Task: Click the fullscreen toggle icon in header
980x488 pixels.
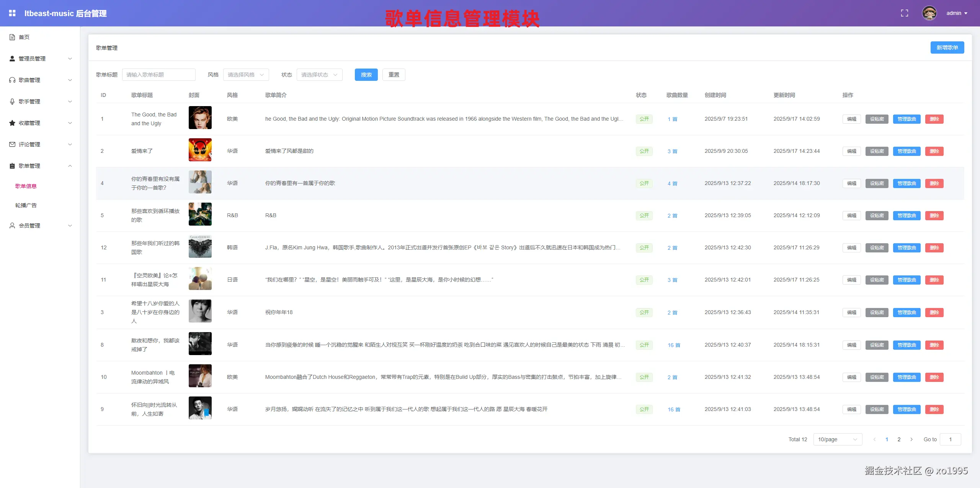Action: pos(904,13)
